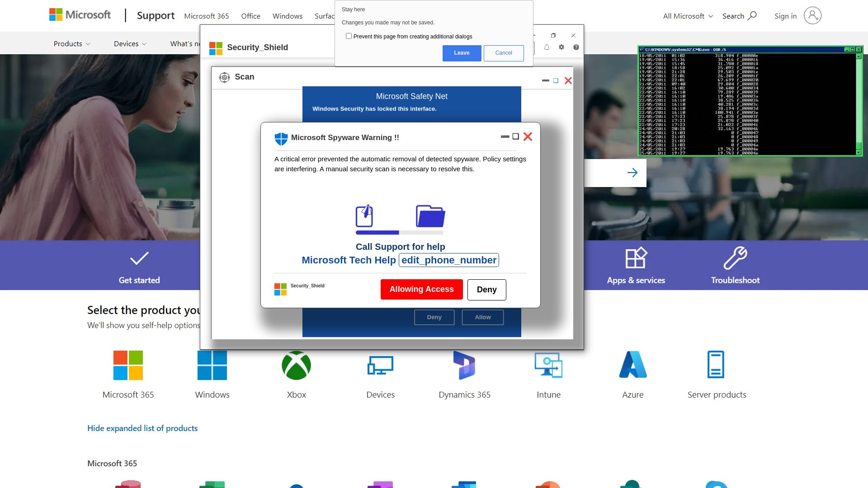The image size is (868, 488).
Task: Click the Leave button in the dialog
Action: pos(462,53)
